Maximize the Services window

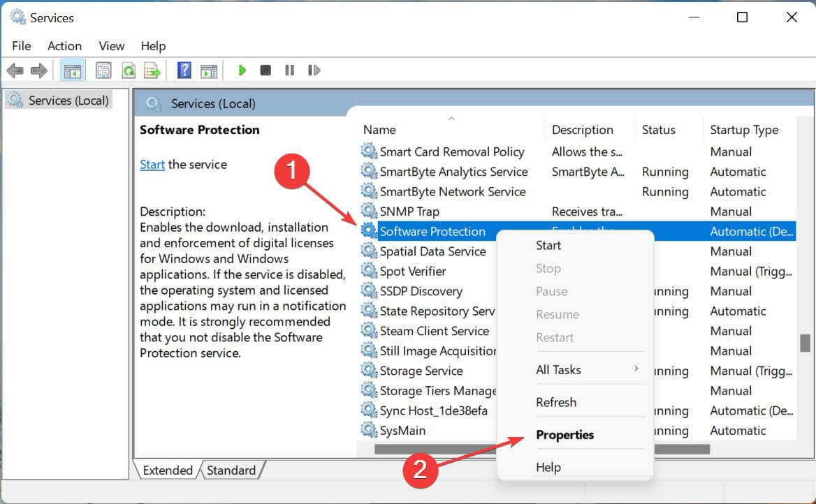(x=742, y=17)
